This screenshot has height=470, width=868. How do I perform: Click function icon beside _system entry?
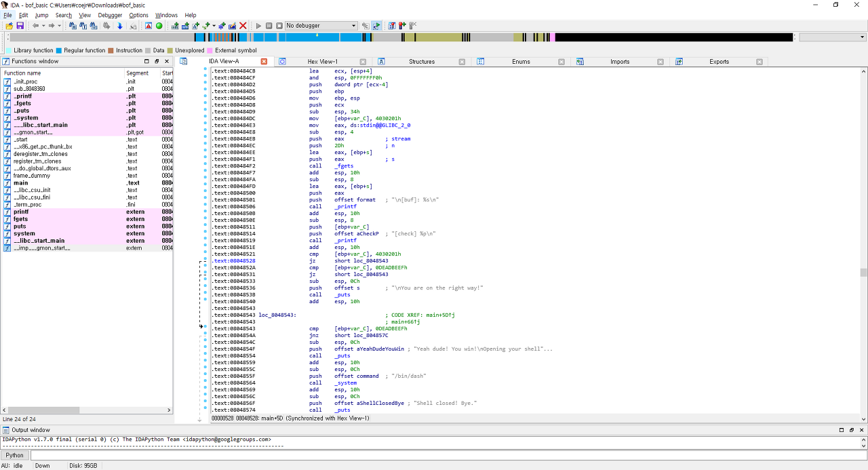coord(7,118)
